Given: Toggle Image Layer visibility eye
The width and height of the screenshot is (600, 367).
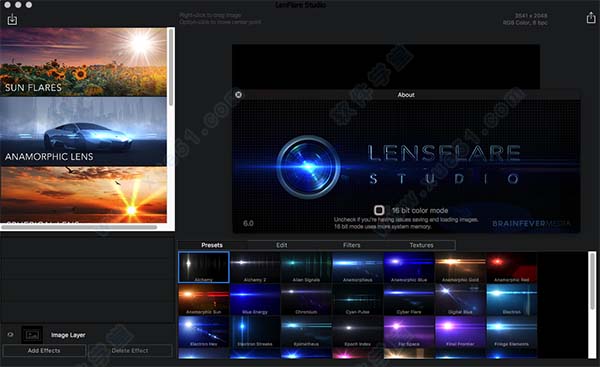Looking at the screenshot, I should (11, 334).
